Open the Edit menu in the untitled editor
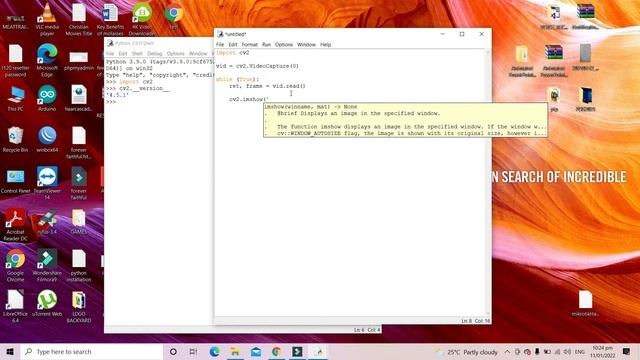640x360 pixels. tap(233, 44)
